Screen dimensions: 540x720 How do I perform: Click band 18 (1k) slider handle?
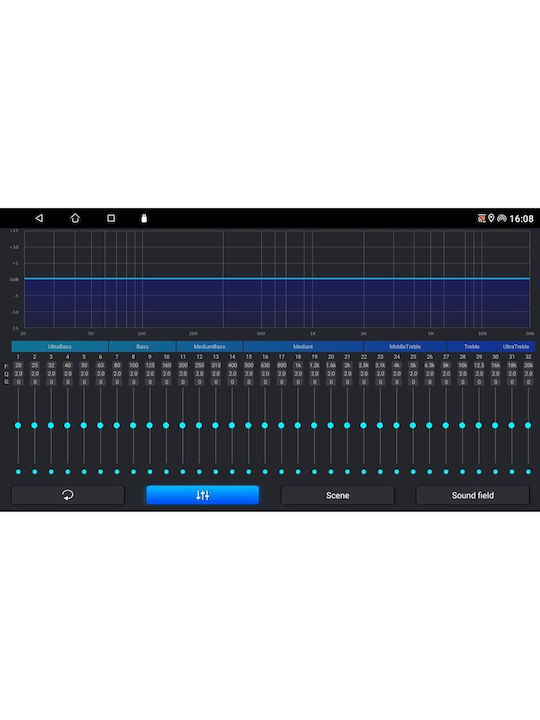click(x=298, y=425)
